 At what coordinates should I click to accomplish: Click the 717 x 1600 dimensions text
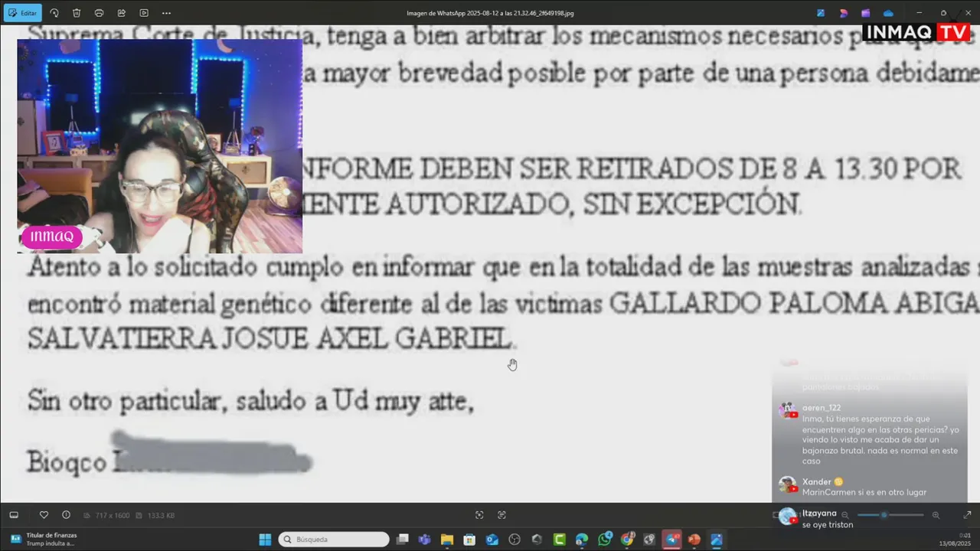[113, 516]
